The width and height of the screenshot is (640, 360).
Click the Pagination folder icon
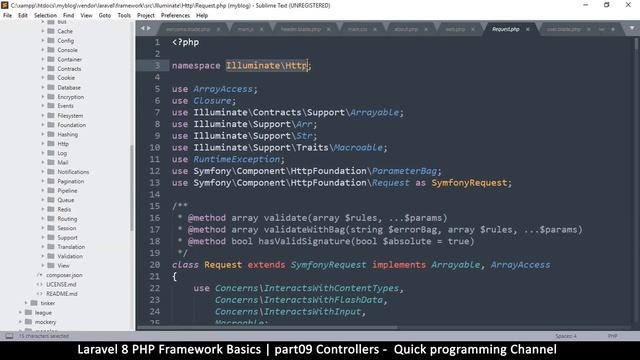51,181
